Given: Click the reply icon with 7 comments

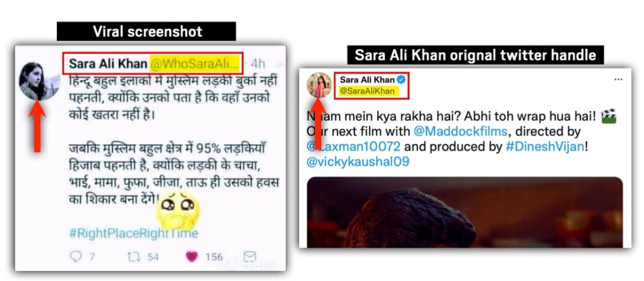Looking at the screenshot, I should (x=76, y=256).
